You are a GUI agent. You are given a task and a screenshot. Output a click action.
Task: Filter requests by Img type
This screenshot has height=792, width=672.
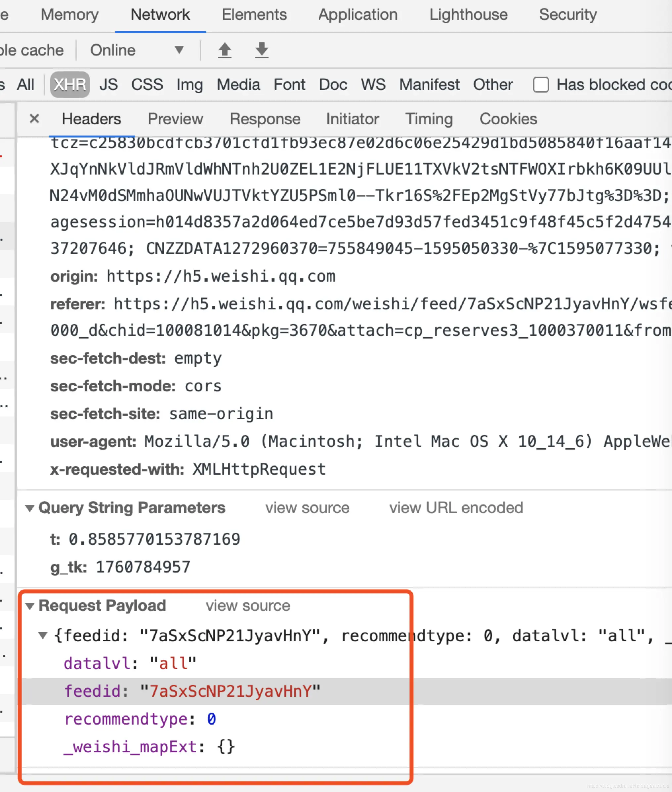point(189,85)
